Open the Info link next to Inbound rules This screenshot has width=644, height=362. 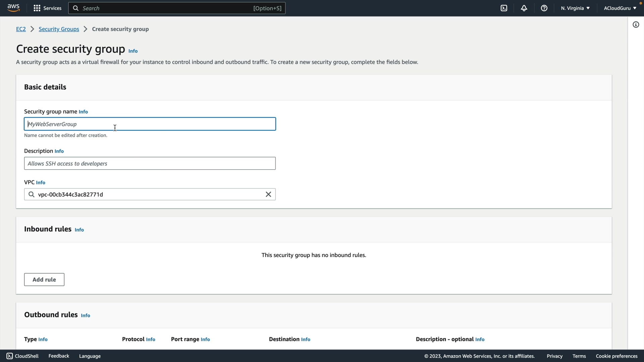click(x=79, y=230)
